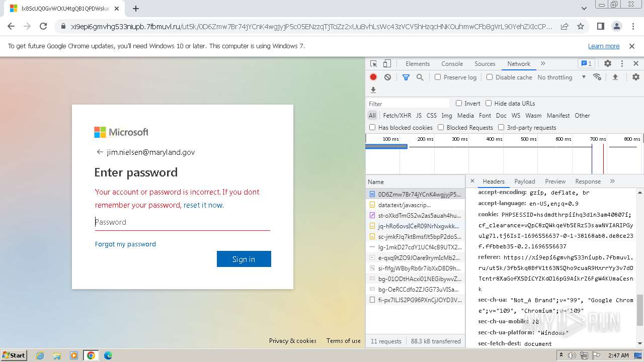Enable the Preserve log checkbox
The image size is (644, 362).
(438, 77)
